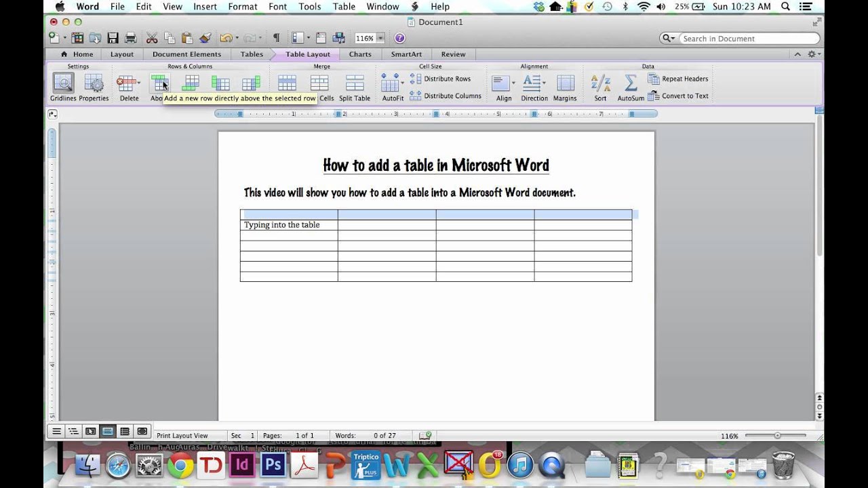Toggle the Sidebar pane
This screenshot has width=868, height=488.
[x=297, y=38]
